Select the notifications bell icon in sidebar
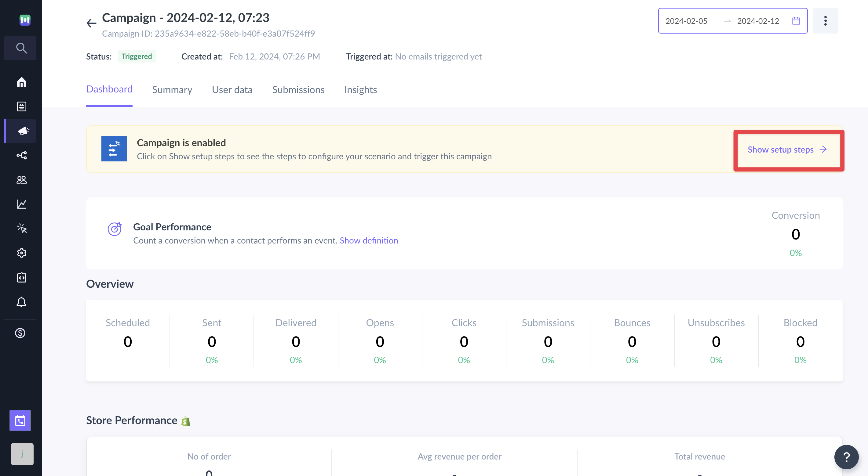Viewport: 868px width, 476px height. [22, 302]
